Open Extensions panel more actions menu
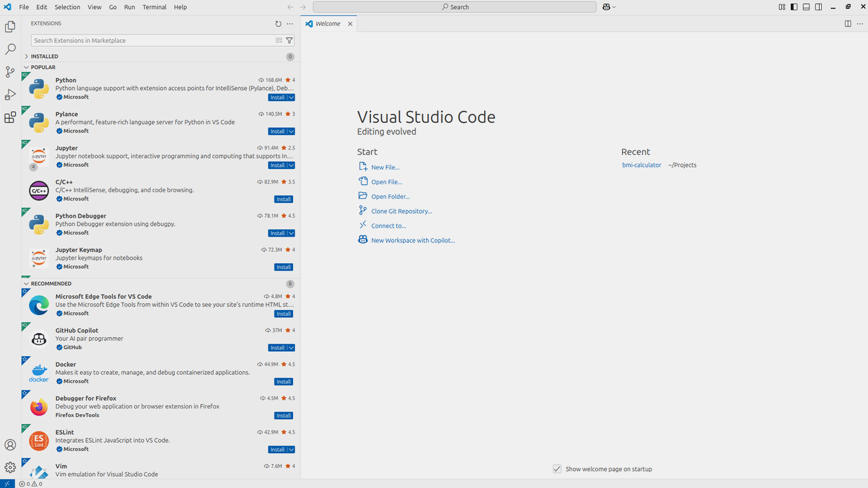Screen dimensions: 868x488 tap(290, 24)
